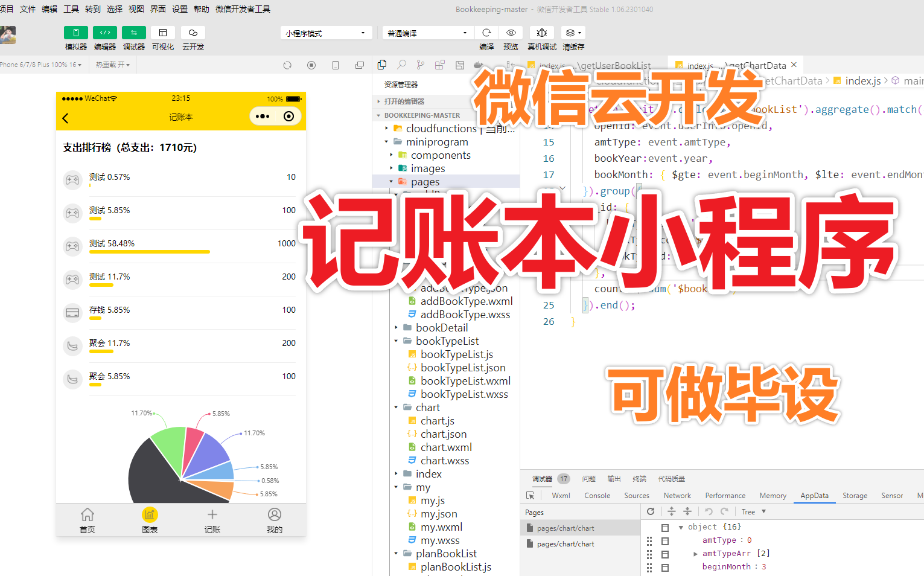The height and width of the screenshot is (576, 924).
Task: Click the user avatar thumbnail
Action: [8, 35]
